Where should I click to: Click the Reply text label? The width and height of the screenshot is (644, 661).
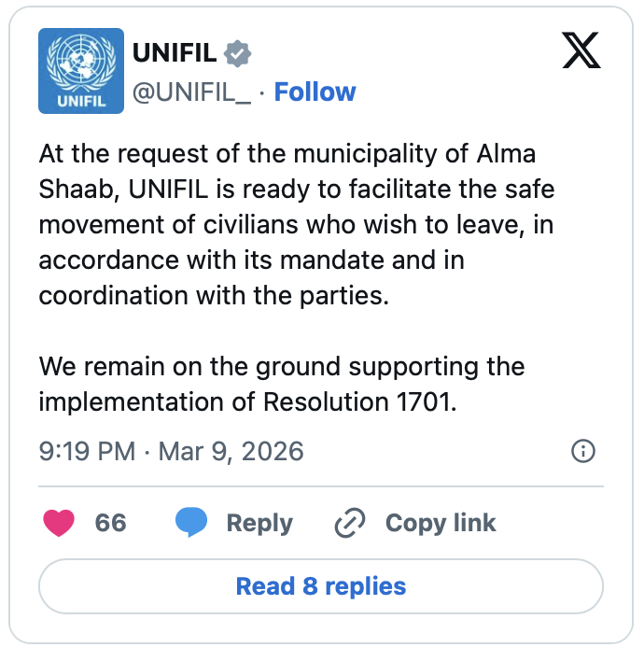tap(259, 523)
